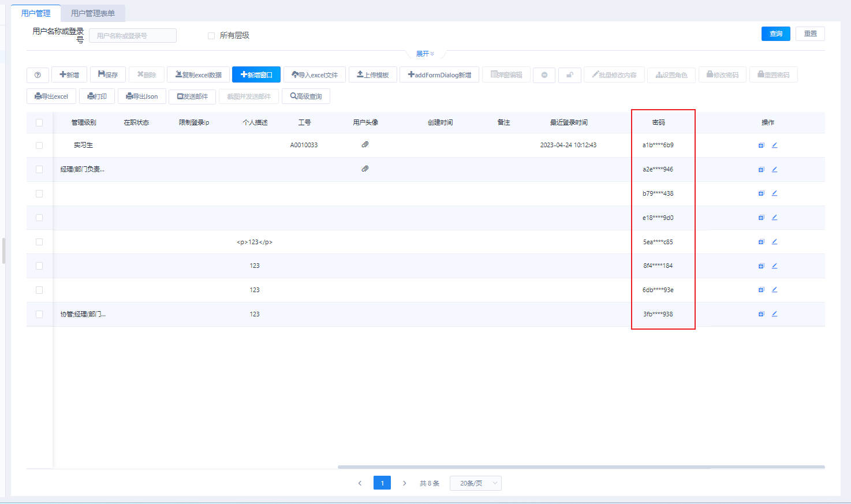Toggle the 所有层级 checkbox
851x504 pixels.
click(x=211, y=36)
